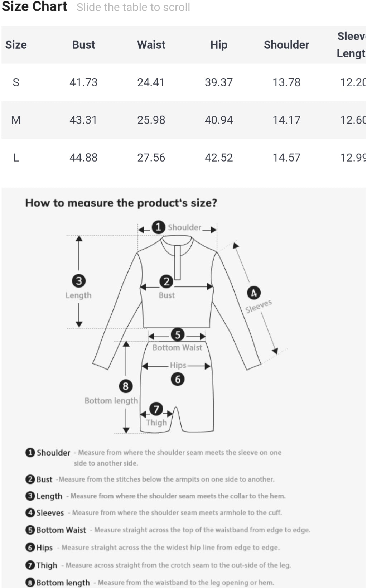Click the number 2 Bust marker in diagram

[x=166, y=281]
